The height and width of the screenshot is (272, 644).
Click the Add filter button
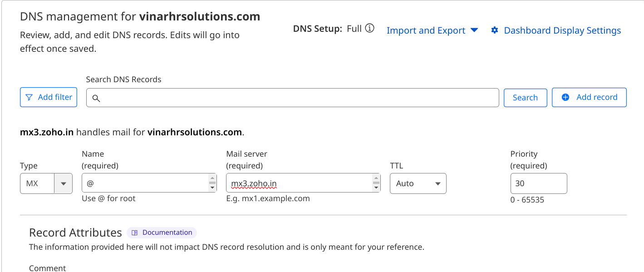click(x=49, y=97)
